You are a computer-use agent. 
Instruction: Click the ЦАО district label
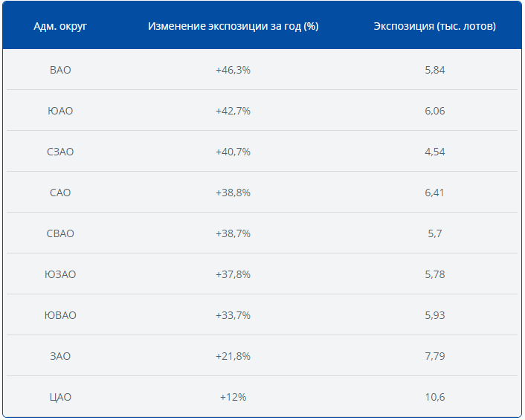60,397
